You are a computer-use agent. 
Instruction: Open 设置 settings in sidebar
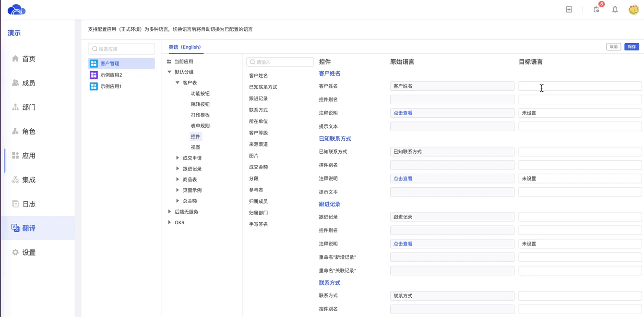[29, 252]
